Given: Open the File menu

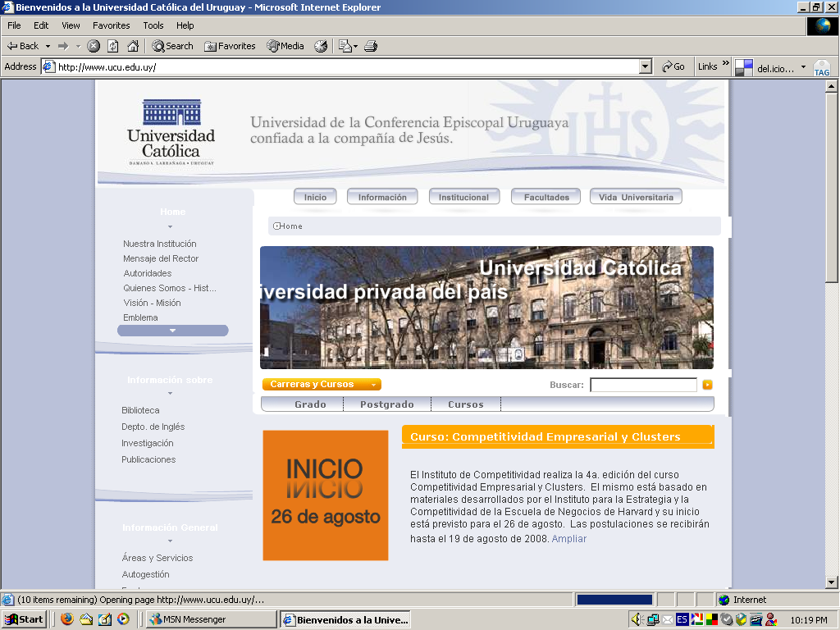Looking at the screenshot, I should point(14,25).
